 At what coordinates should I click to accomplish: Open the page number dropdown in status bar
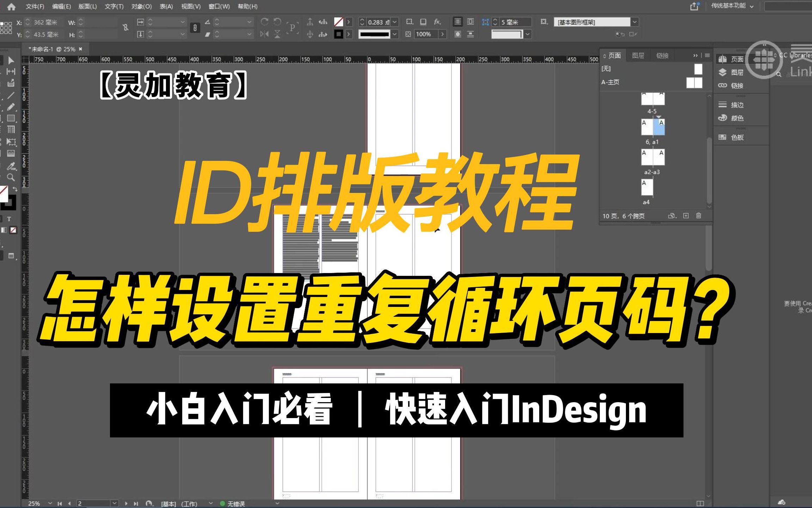(115, 503)
